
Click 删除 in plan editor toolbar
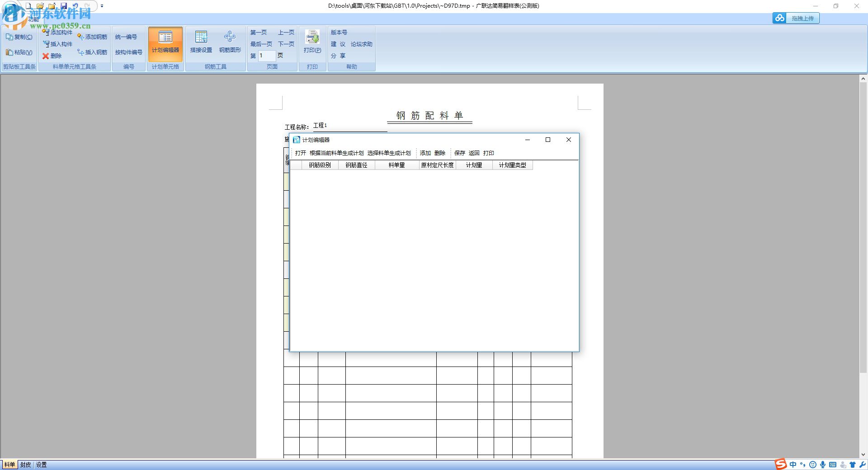pyautogui.click(x=440, y=153)
